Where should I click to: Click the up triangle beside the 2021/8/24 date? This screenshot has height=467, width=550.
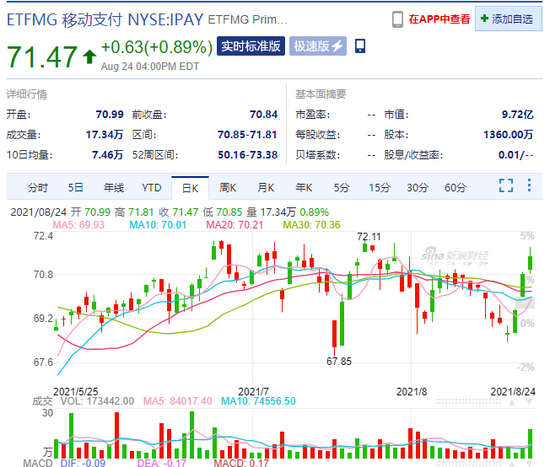click(512, 402)
